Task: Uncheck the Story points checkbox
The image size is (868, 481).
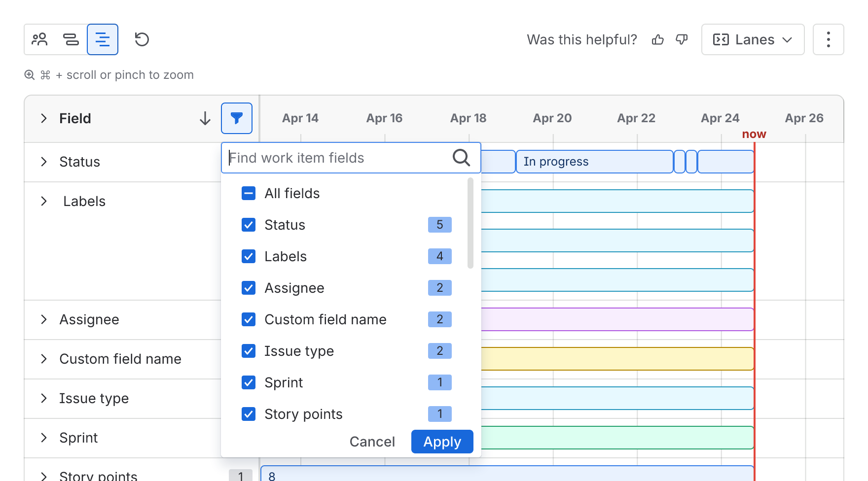Action: (249, 414)
